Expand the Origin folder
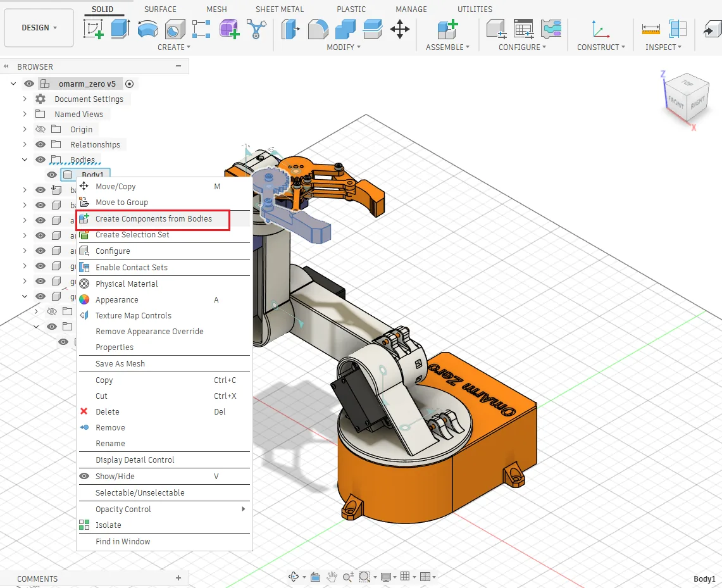This screenshot has height=588, width=722. 25,129
